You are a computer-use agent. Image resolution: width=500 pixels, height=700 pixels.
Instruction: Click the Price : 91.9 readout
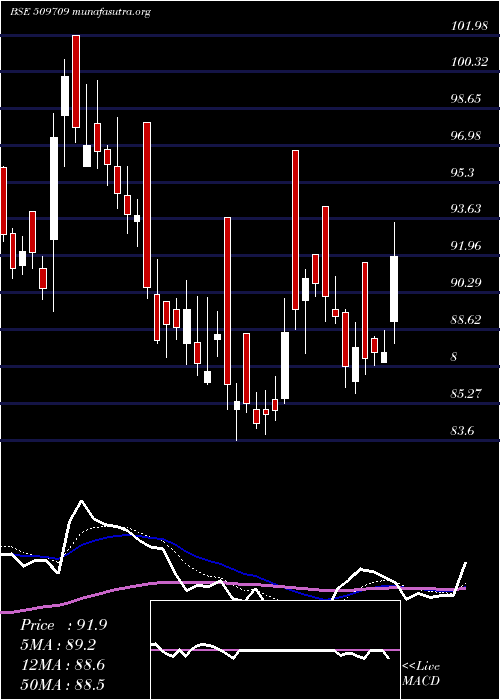(64, 625)
